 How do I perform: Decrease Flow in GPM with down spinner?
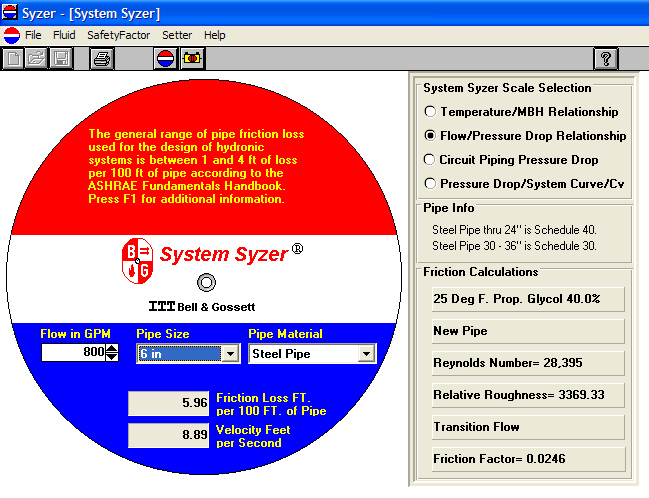point(112,357)
